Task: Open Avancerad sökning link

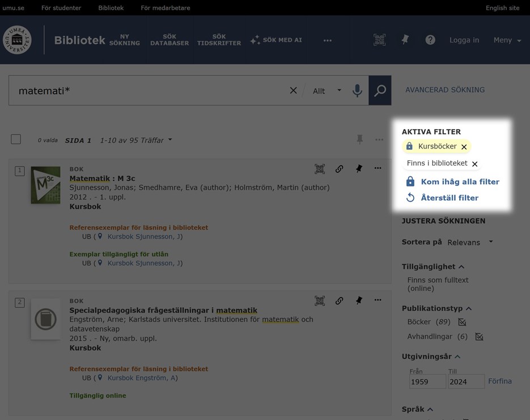Action: pos(445,90)
